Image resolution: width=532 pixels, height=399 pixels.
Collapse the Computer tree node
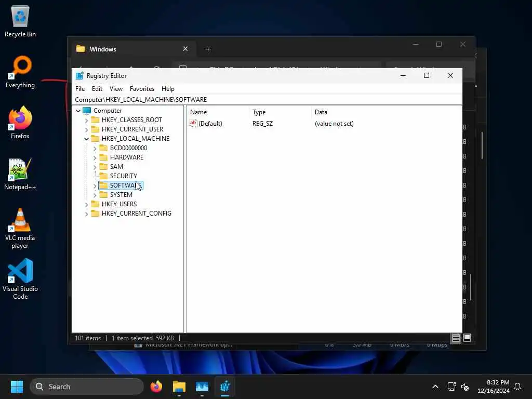78,111
